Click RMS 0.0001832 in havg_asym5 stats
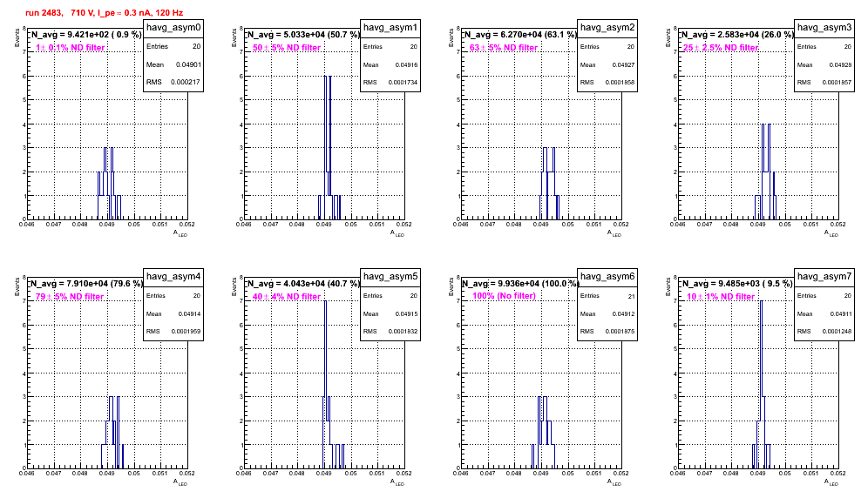 (x=390, y=331)
